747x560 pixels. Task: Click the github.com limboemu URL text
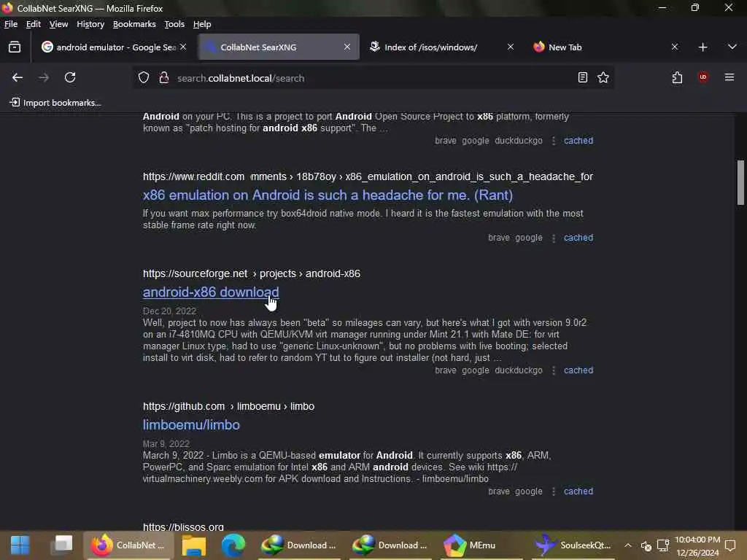[x=228, y=407]
